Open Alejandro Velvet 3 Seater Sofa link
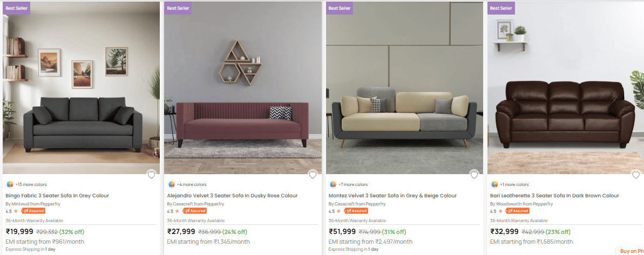This screenshot has width=644, height=255. point(232,196)
